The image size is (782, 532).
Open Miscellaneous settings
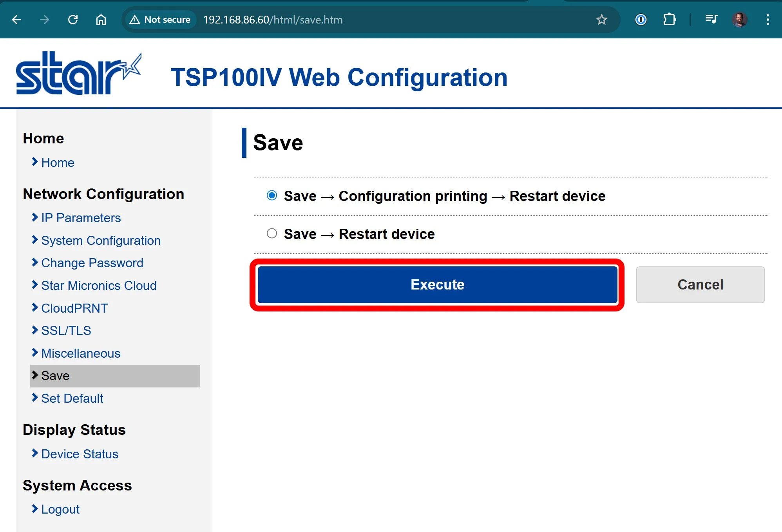[81, 353]
